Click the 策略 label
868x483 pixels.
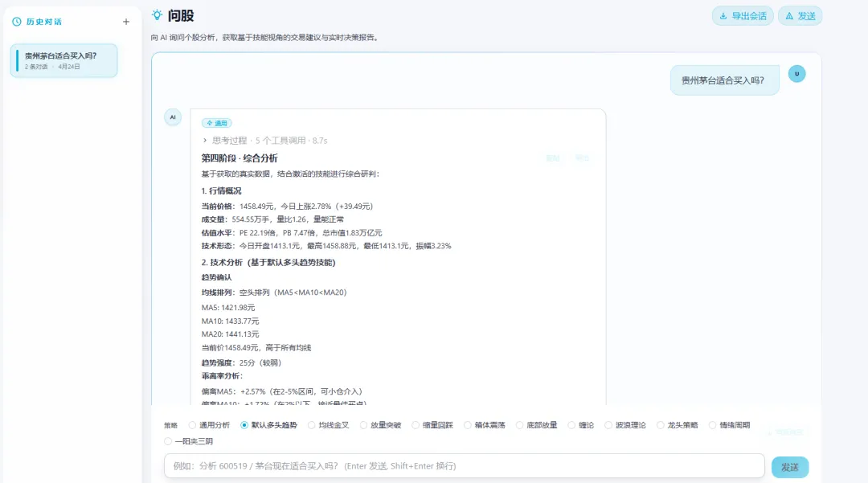[170, 425]
